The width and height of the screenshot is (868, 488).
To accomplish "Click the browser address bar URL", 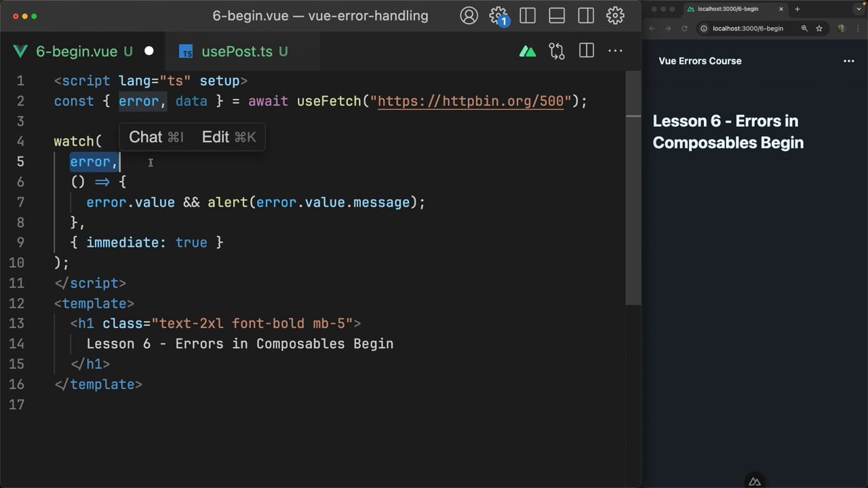I will (x=748, y=28).
